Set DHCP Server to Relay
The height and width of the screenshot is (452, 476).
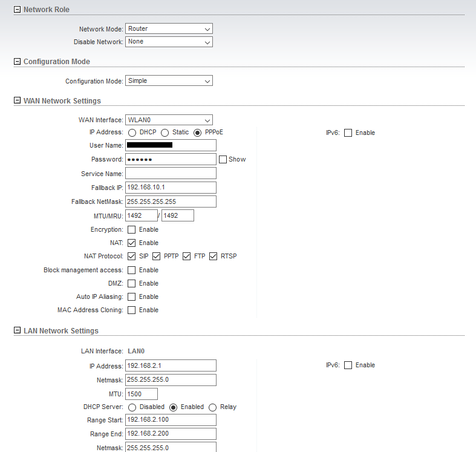212,407
